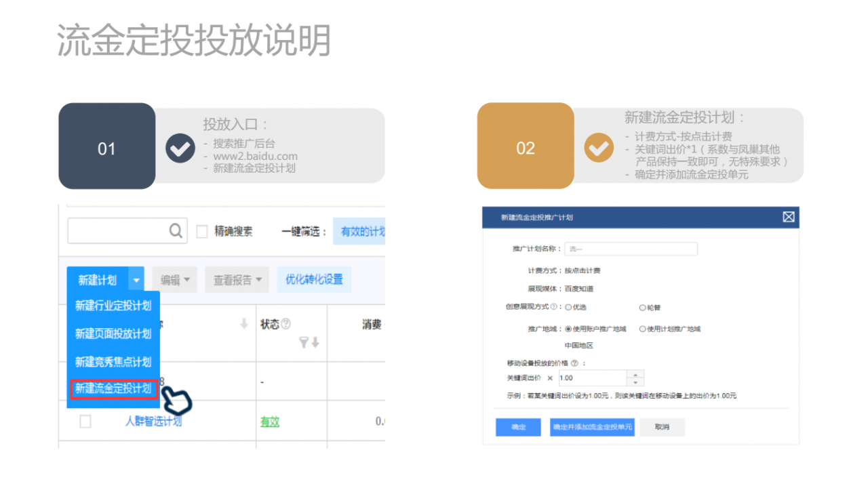Click 确定并添加流金定投单元 button
This screenshot has width=868, height=488.
[x=592, y=427]
